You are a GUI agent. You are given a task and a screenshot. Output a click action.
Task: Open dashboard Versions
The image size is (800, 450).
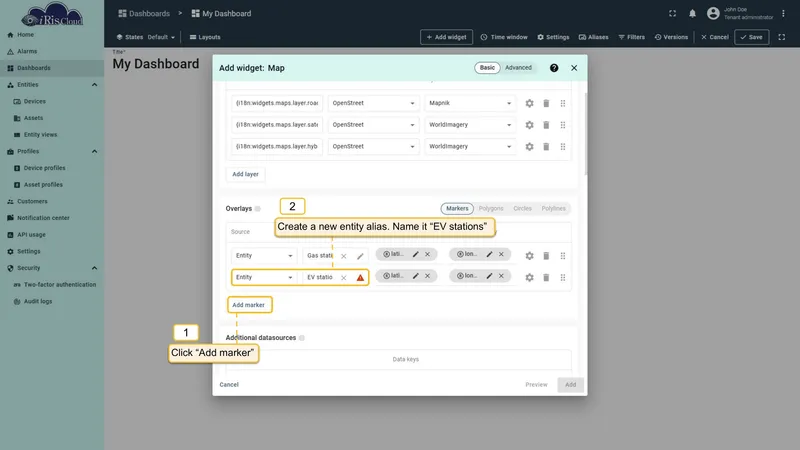click(x=671, y=37)
